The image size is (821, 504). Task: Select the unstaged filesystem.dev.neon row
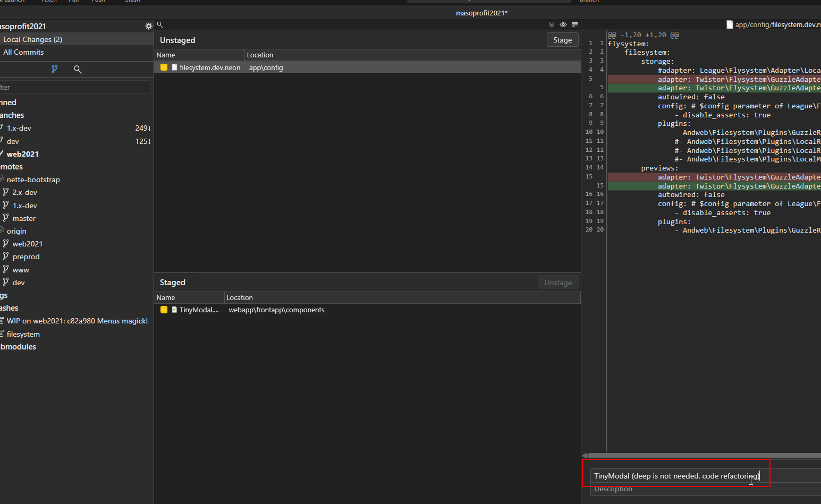(367, 67)
